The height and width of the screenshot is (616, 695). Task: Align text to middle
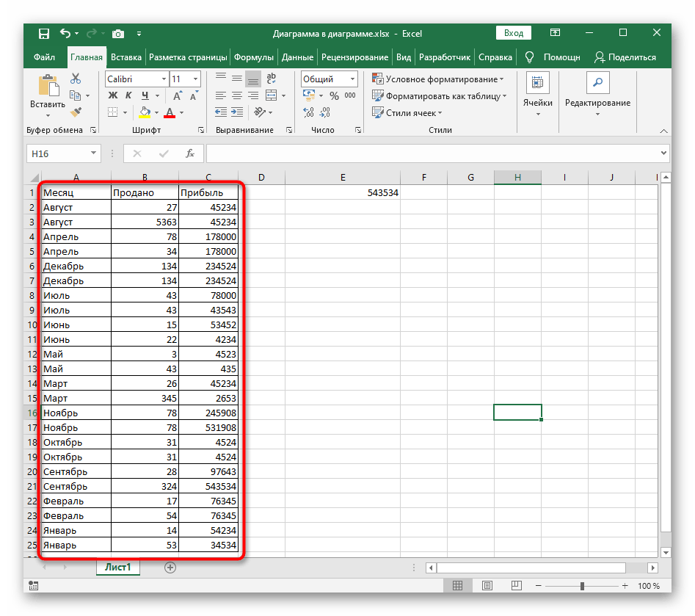coord(237,79)
